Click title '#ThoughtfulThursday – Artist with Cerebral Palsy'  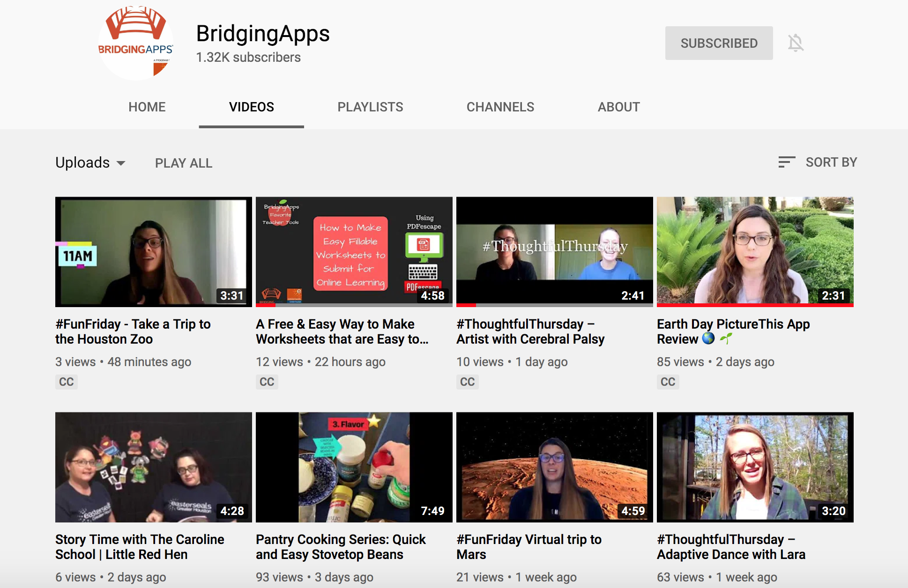tap(530, 331)
